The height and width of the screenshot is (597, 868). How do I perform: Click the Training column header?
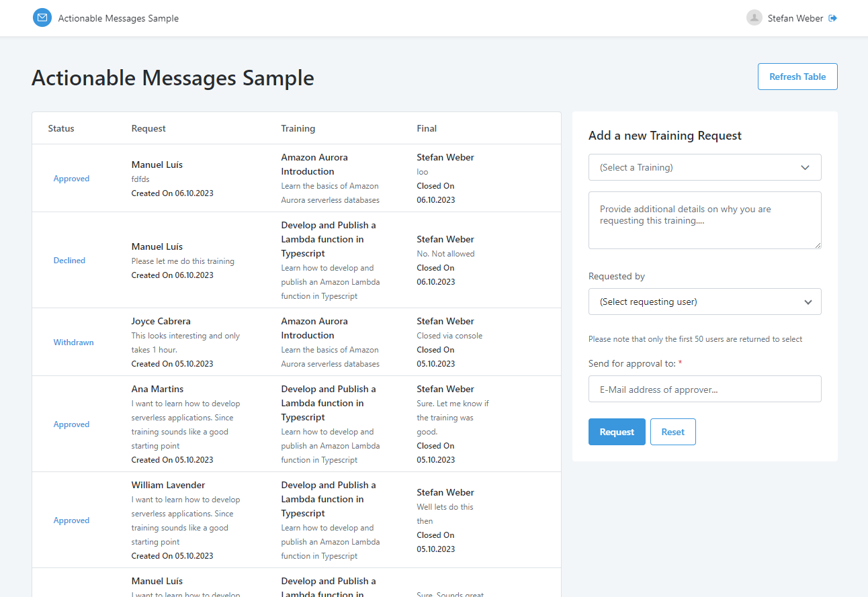tap(298, 128)
